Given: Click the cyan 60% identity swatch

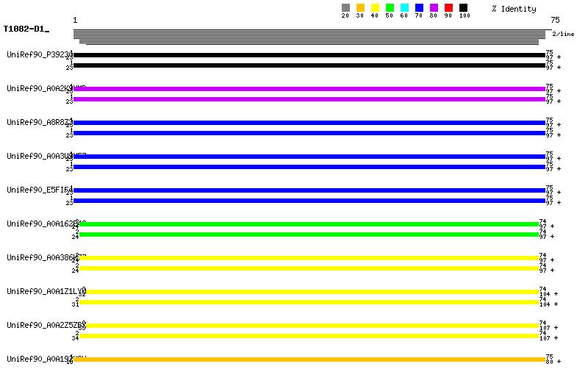Looking at the screenshot, I should [404, 8].
